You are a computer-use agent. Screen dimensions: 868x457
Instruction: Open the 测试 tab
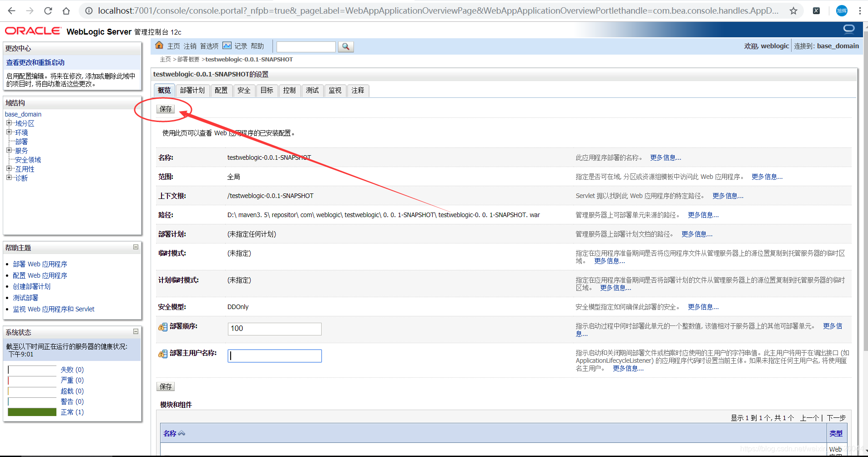[x=313, y=91]
